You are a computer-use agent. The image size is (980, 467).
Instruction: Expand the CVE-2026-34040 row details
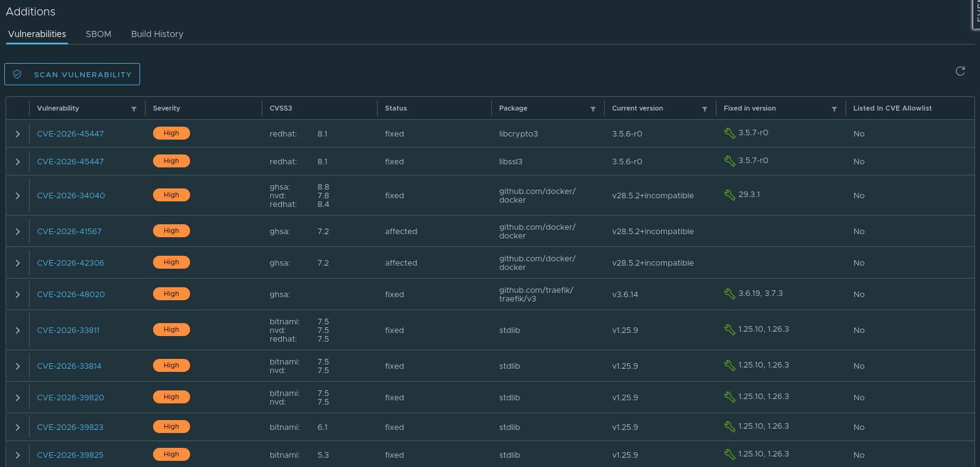[x=18, y=195]
